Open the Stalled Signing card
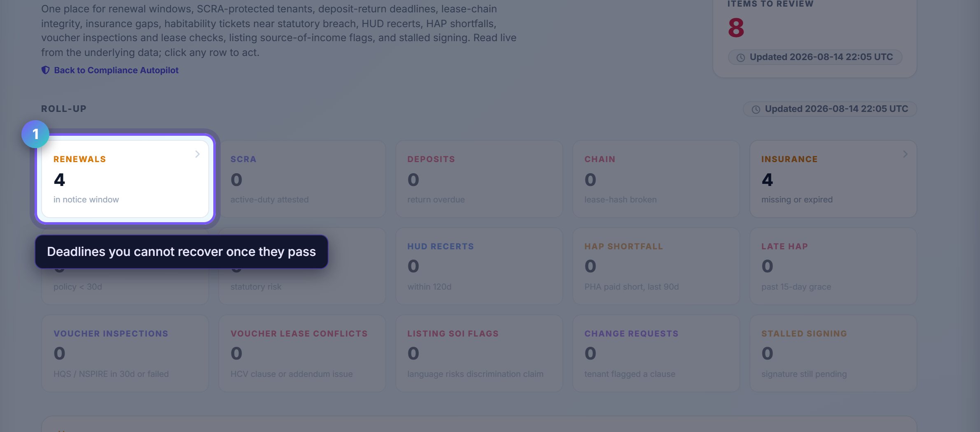The height and width of the screenshot is (432, 980). pyautogui.click(x=833, y=353)
